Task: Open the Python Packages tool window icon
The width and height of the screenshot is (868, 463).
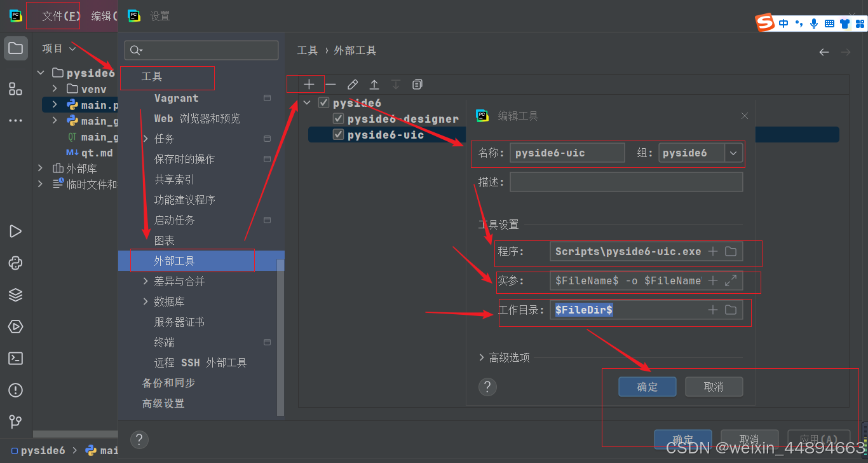Action: [16, 263]
